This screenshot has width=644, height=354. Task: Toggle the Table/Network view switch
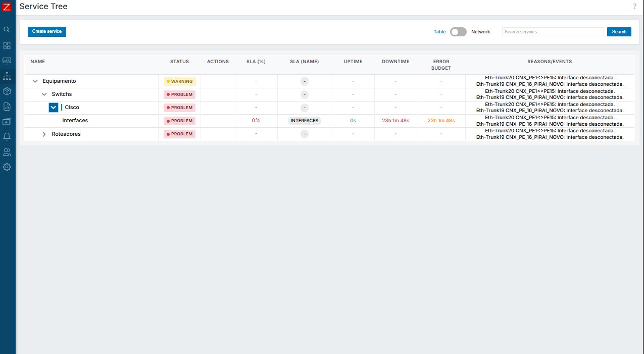click(458, 32)
